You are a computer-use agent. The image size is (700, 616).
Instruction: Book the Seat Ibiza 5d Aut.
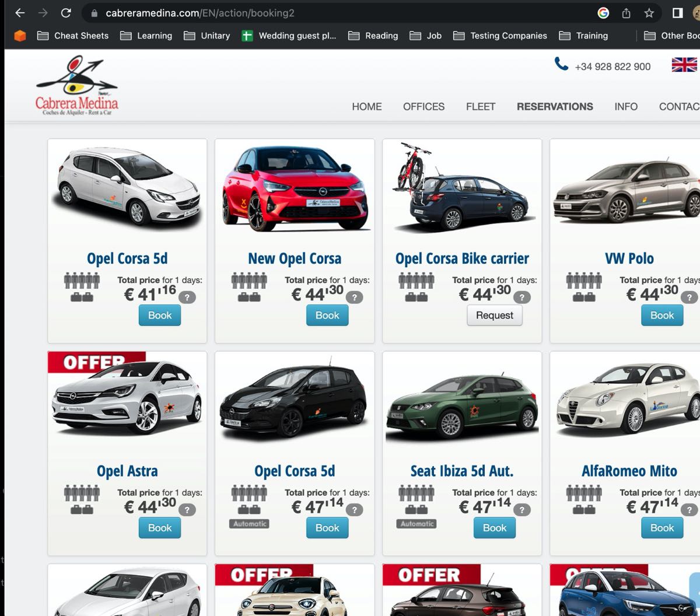tap(495, 527)
